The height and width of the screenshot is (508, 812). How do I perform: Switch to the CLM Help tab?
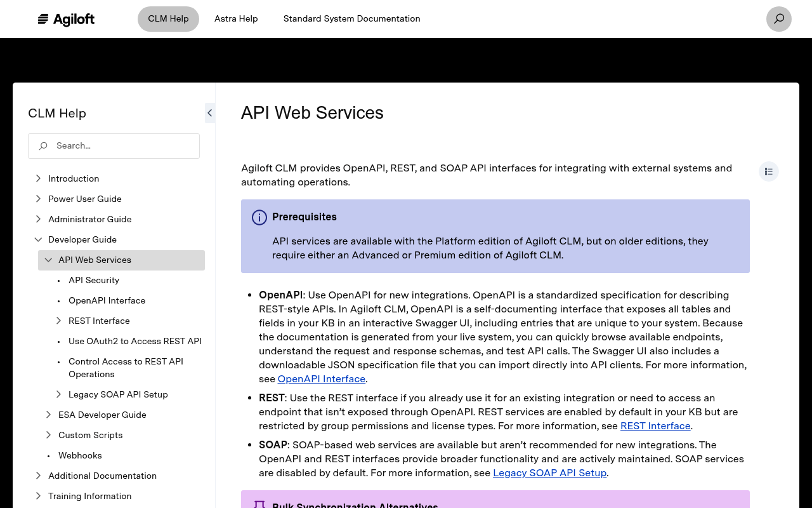(168, 19)
